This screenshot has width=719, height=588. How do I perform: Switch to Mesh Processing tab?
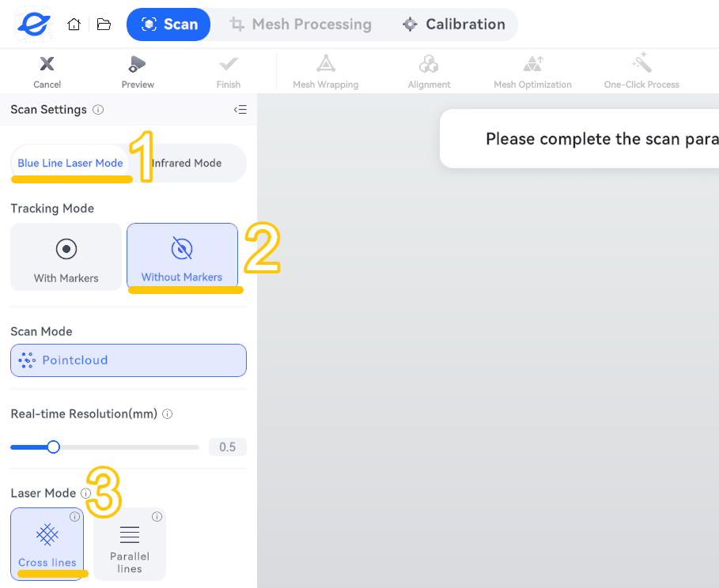[x=301, y=24]
